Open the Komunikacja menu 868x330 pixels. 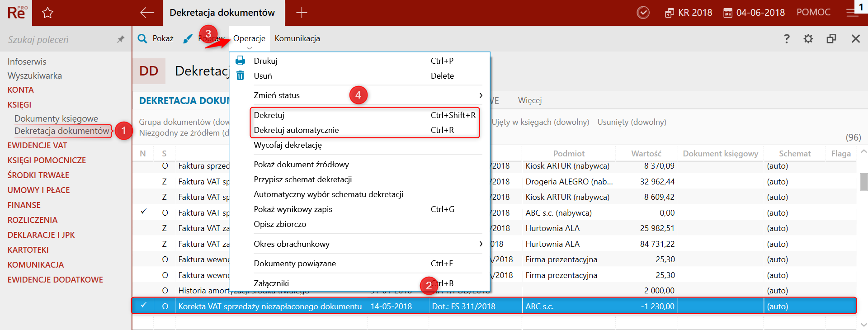[x=297, y=38]
